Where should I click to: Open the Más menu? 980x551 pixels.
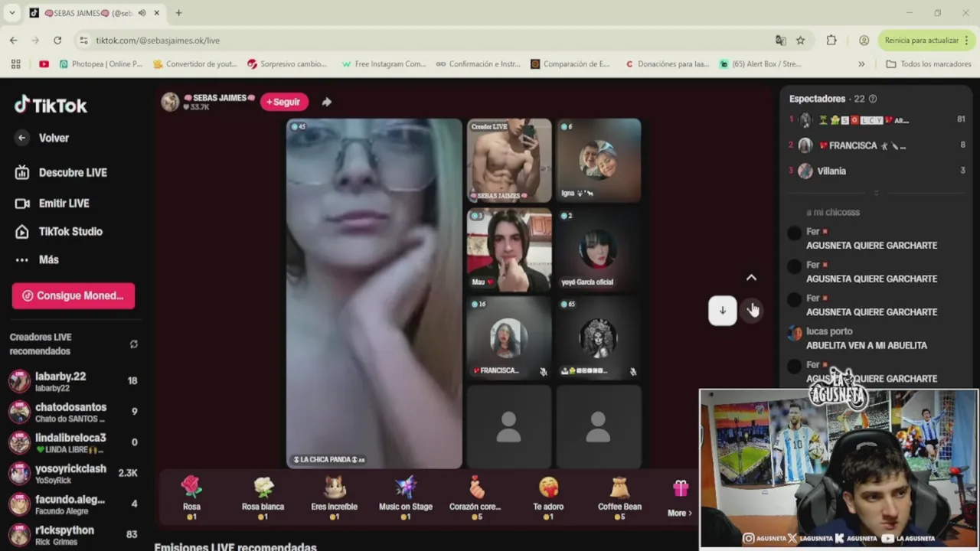[x=38, y=259]
